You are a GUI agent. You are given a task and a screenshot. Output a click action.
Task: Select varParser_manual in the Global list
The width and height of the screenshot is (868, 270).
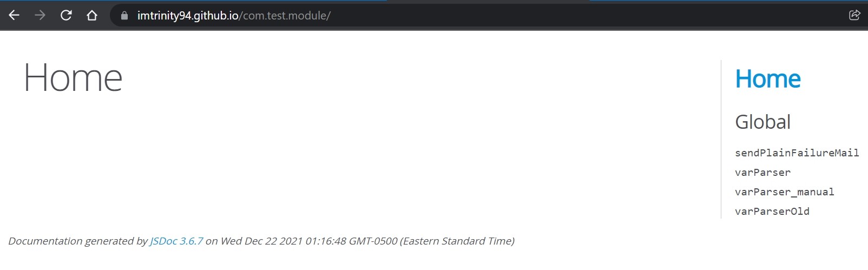(x=784, y=192)
